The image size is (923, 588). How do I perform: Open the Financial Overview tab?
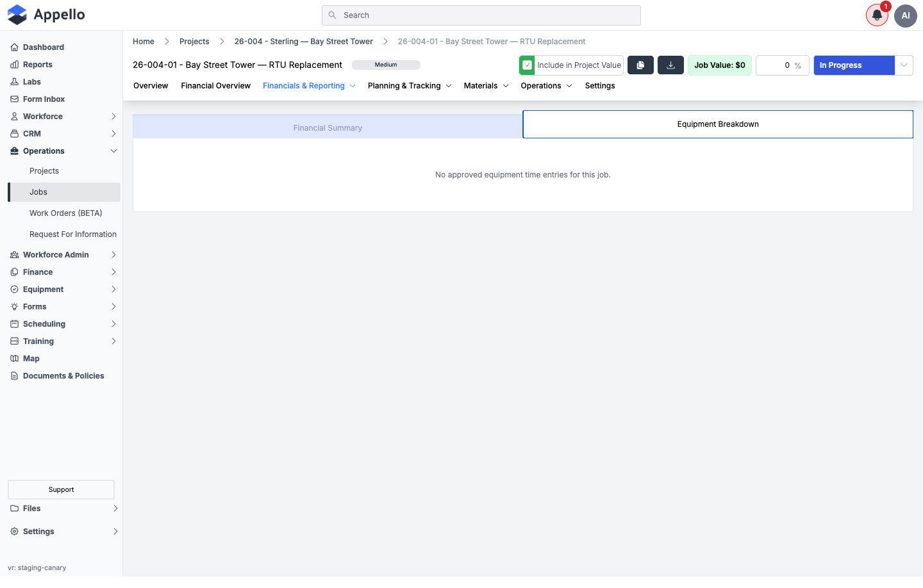point(215,86)
